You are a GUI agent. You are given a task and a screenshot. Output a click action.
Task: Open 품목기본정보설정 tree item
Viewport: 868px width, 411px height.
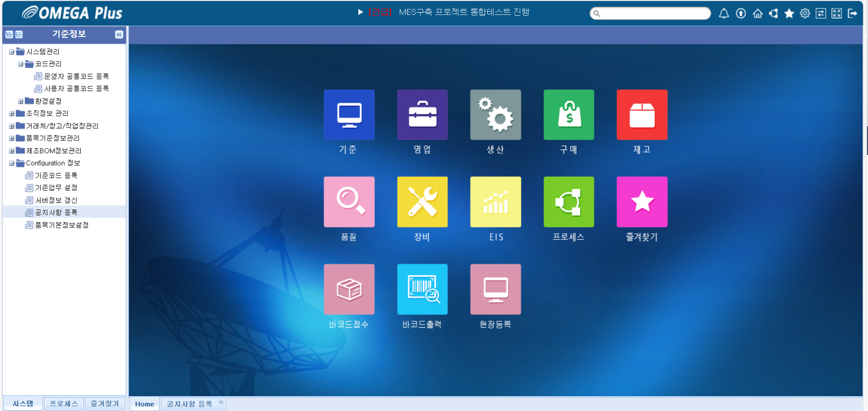[x=62, y=225]
